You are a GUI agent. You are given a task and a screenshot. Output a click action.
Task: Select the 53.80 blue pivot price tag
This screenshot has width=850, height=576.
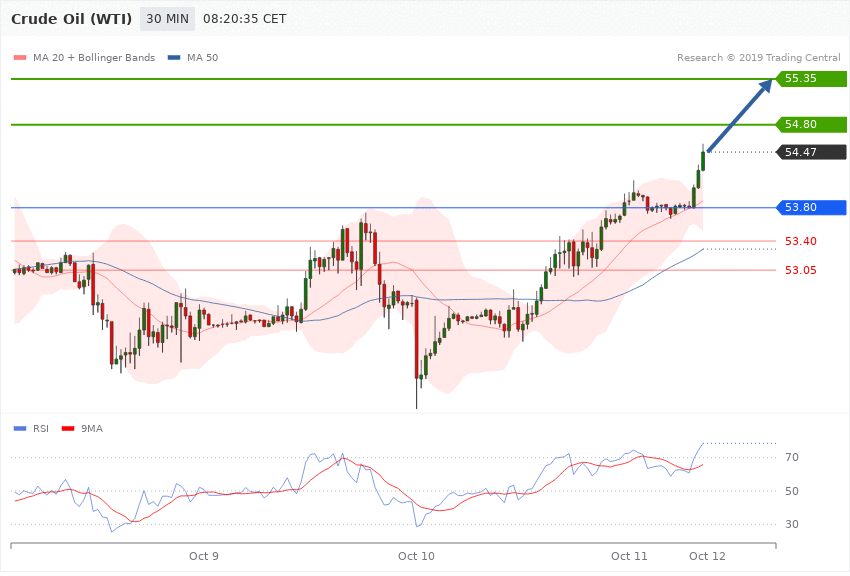pos(812,208)
